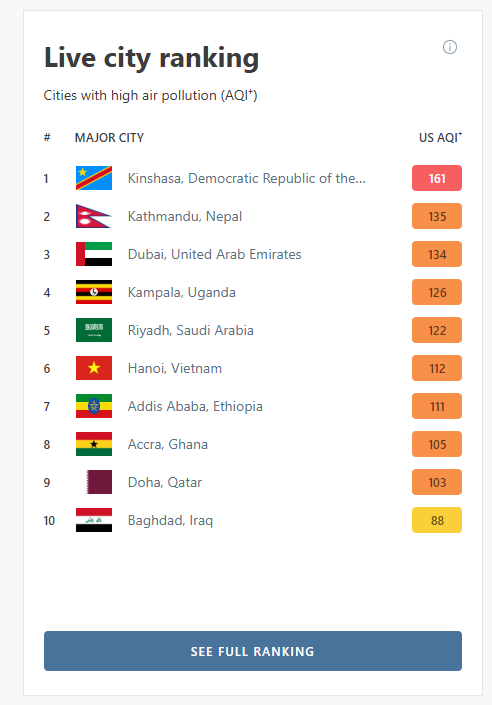Open the SEE FULL RANKING button
Screen dimensions: 492x705
pyautogui.click(x=253, y=651)
